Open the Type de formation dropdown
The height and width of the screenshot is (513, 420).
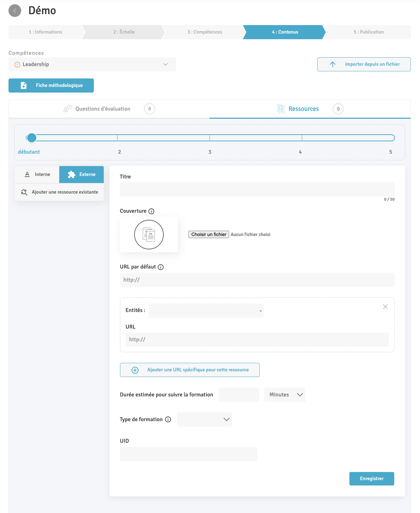[204, 419]
